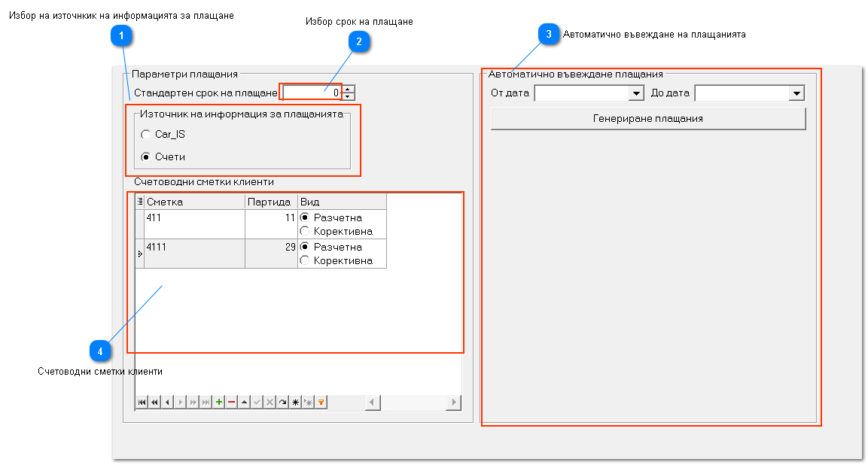Click the Партида cell with value 11
This screenshot has width=868, height=465.
[271, 224]
